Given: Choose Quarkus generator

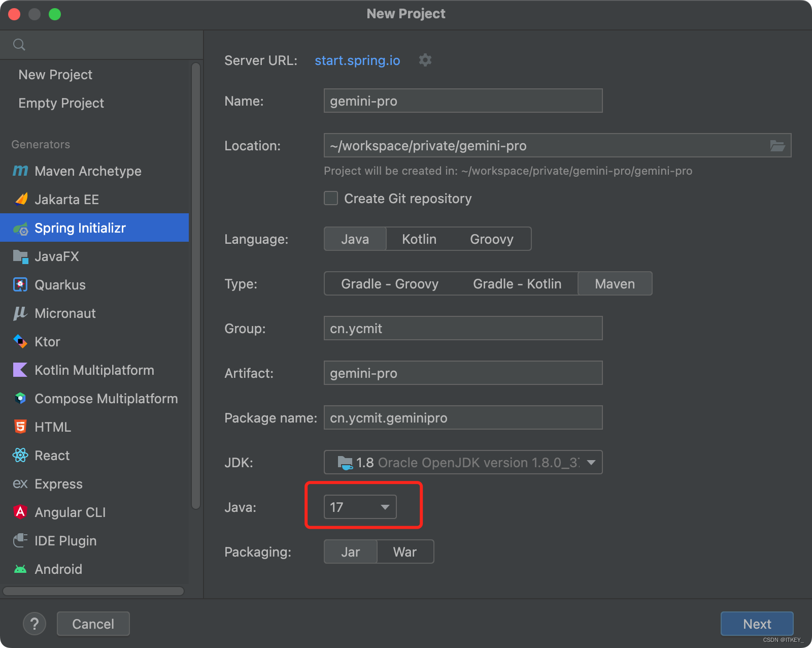Looking at the screenshot, I should 94,285.
